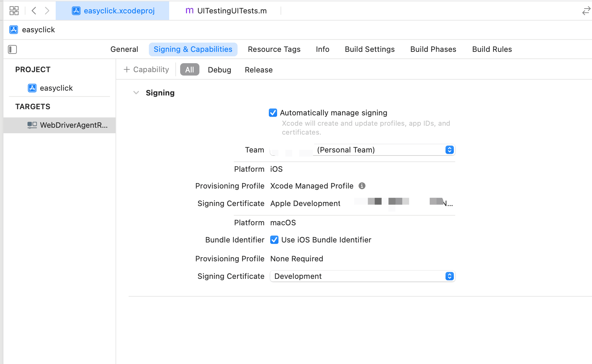This screenshot has width=592, height=364.
Task: Select the WebDriverAgentR... target
Action: coord(59,125)
